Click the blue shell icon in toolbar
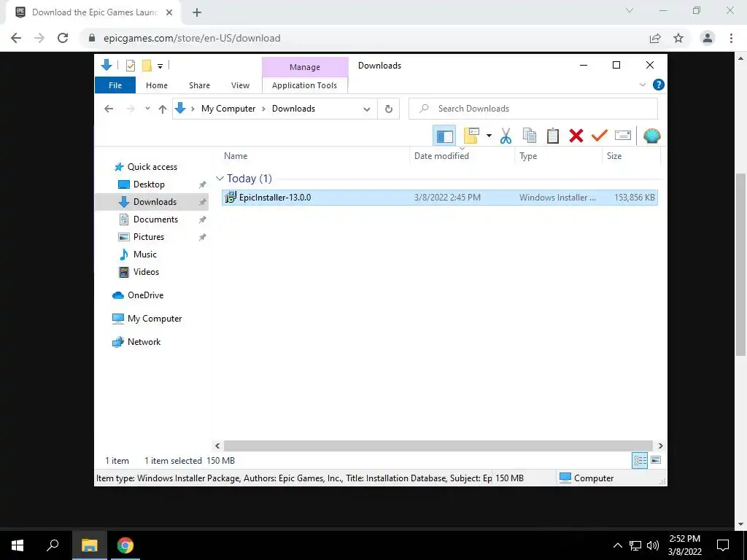 click(x=651, y=136)
